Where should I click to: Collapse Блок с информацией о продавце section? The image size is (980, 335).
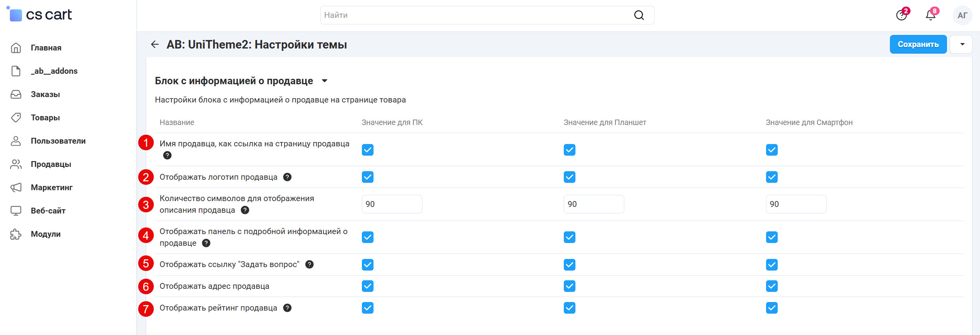coord(325,81)
